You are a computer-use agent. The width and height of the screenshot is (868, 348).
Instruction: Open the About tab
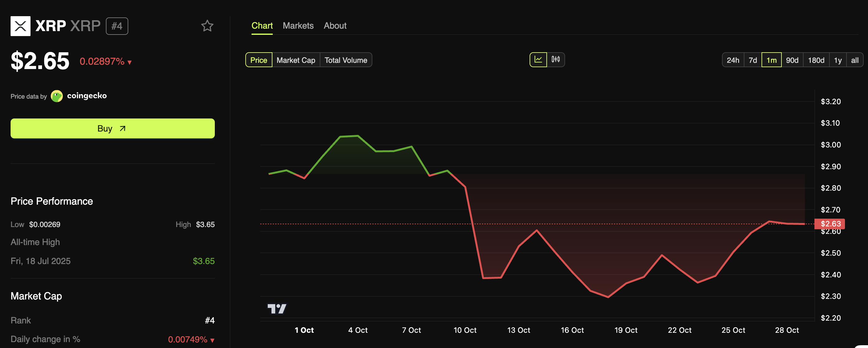(335, 25)
